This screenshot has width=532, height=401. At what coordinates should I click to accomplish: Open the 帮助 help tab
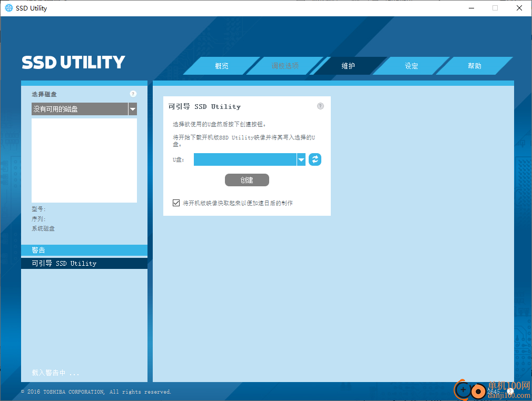click(x=474, y=66)
